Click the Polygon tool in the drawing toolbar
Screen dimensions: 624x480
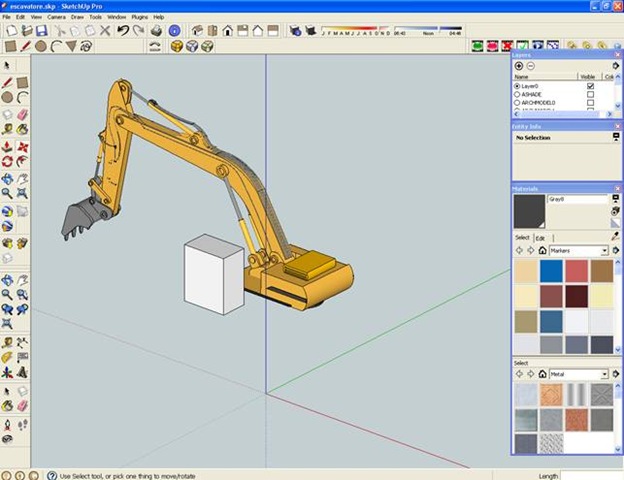tap(71, 46)
